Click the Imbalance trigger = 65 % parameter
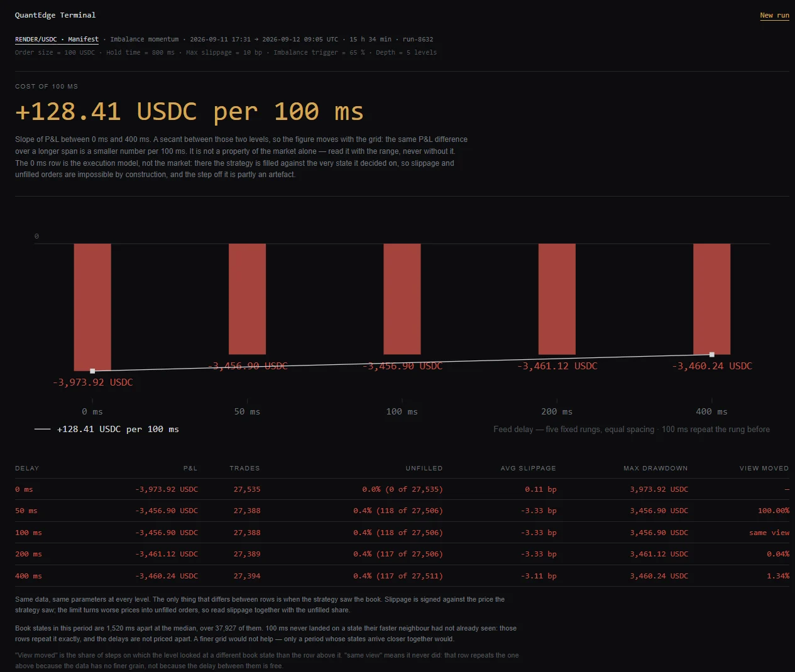 319,52
